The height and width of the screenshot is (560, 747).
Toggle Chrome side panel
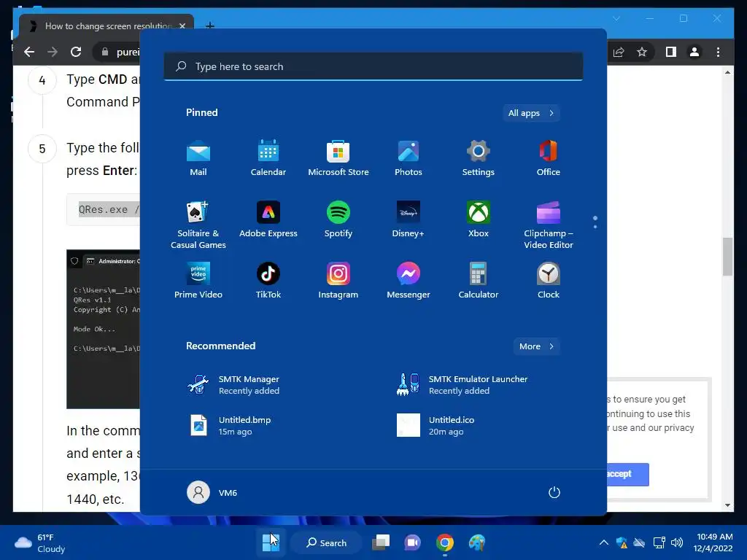(671, 52)
